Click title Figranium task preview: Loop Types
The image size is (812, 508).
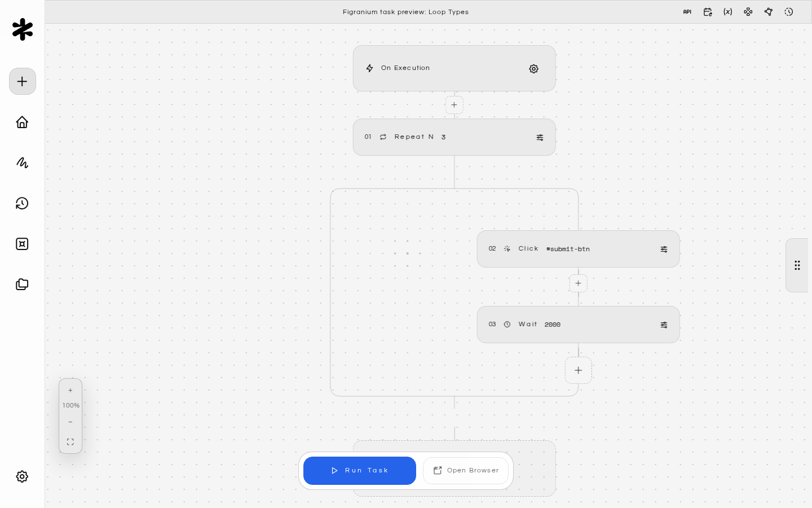coord(406,12)
